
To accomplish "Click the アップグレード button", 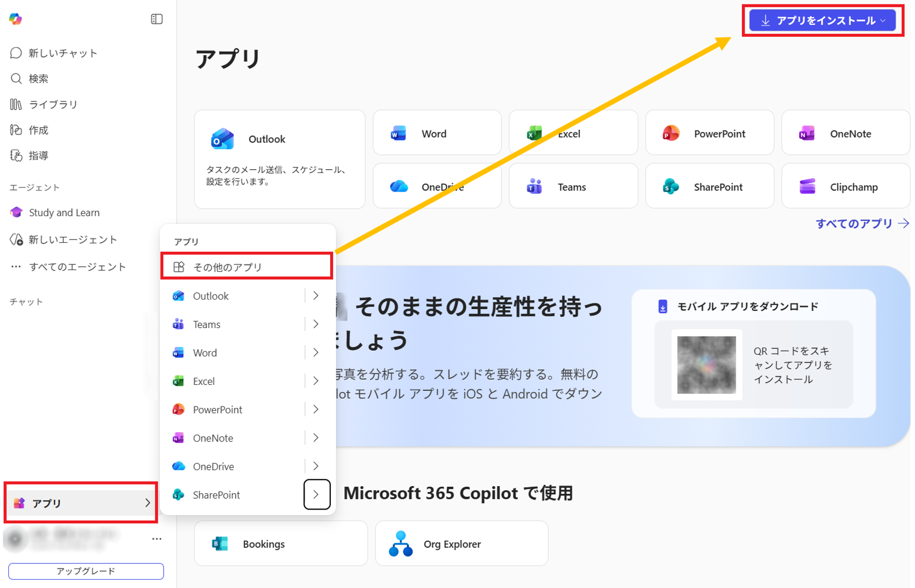I will (x=86, y=571).
